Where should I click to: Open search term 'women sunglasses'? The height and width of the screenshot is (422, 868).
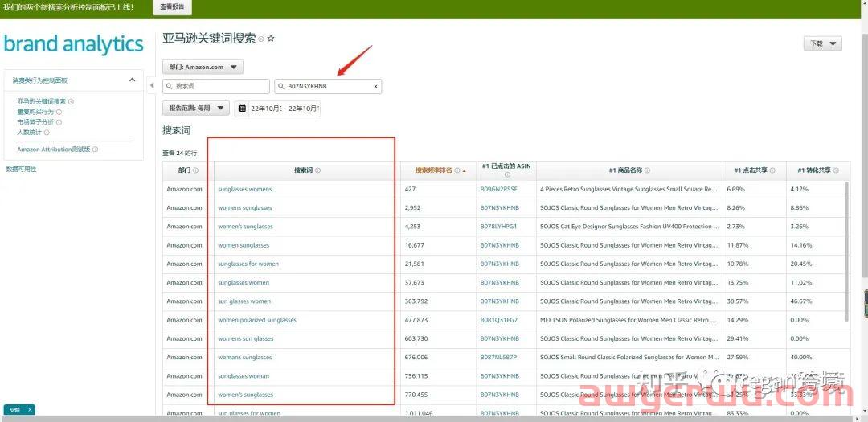tap(244, 245)
